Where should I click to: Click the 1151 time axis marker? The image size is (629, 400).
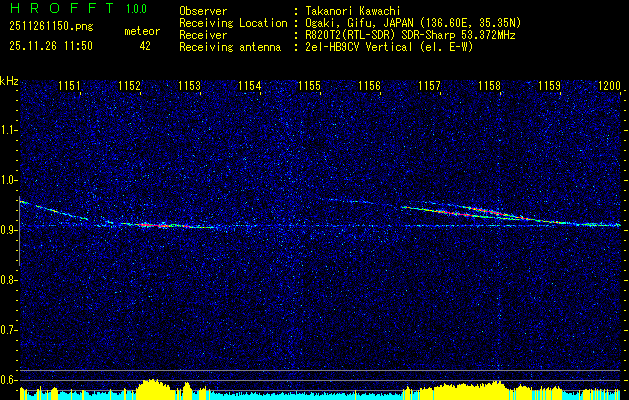click(69, 85)
